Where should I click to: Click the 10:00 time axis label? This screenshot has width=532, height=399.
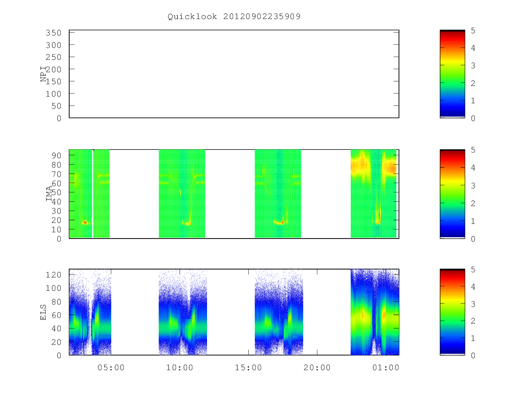(180, 368)
